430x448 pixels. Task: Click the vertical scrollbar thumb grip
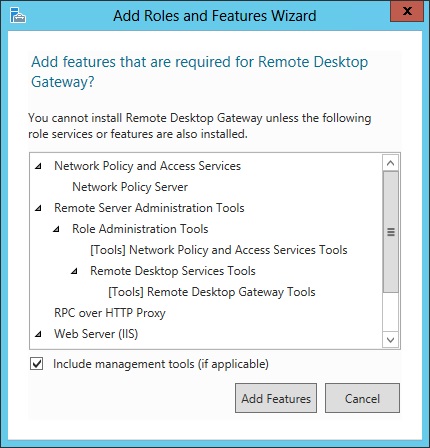(391, 232)
